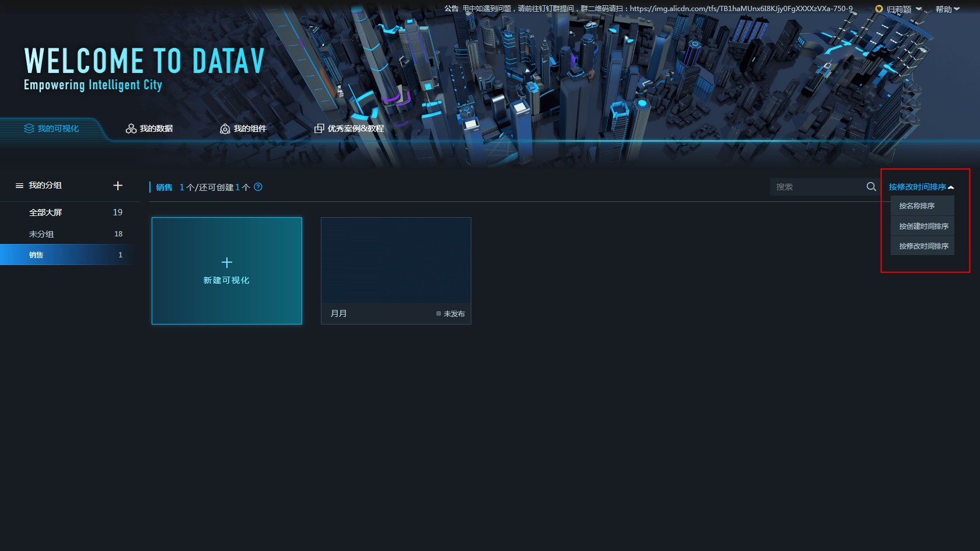
Task: Click the WELCOME TO DATAV banner title
Action: 144,61
